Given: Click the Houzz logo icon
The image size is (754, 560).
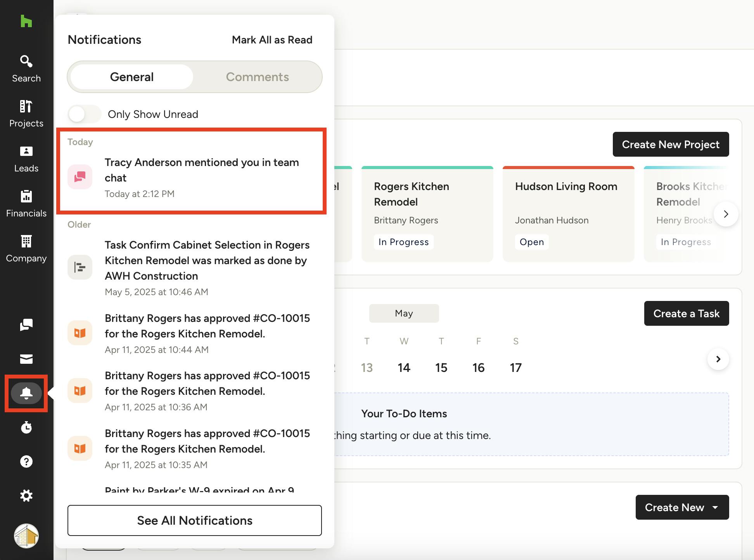Looking at the screenshot, I should tap(26, 21).
